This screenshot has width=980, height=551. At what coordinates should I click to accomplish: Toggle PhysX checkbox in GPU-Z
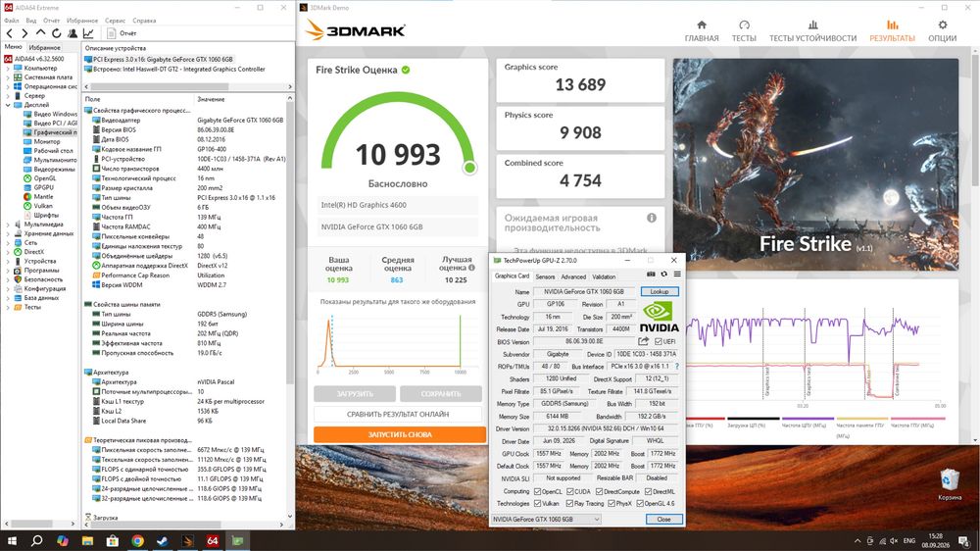tap(612, 504)
